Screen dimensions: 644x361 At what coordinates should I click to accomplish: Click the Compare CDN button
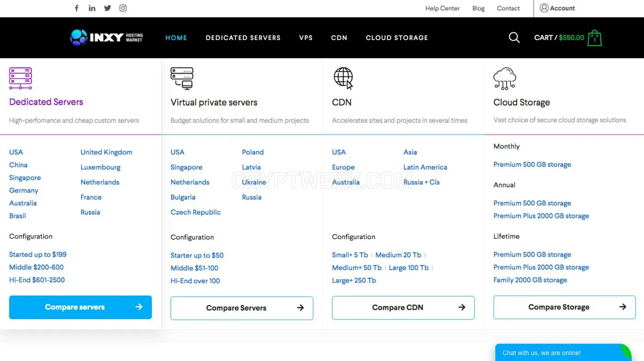coord(403,308)
